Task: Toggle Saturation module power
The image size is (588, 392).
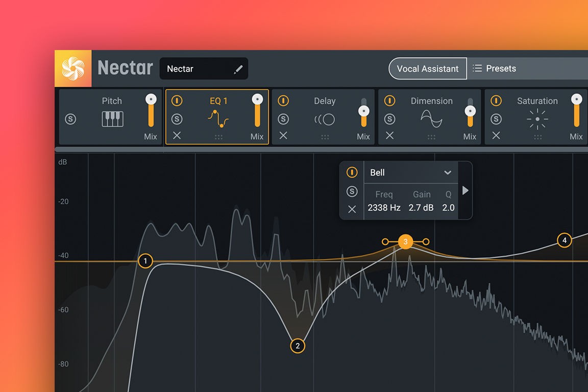Action: [496, 101]
